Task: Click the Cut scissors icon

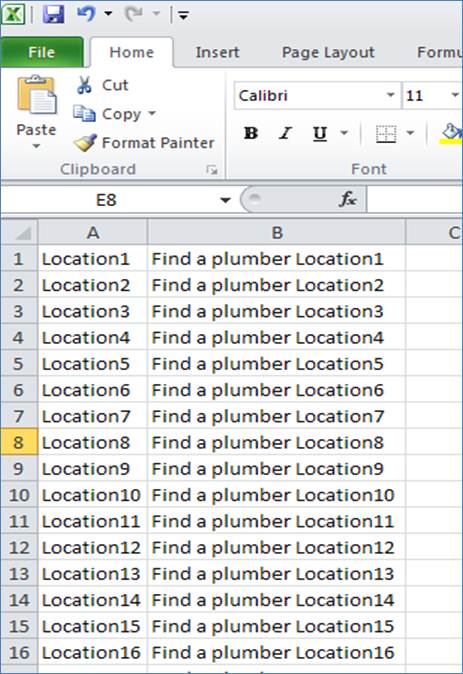Action: coord(84,85)
